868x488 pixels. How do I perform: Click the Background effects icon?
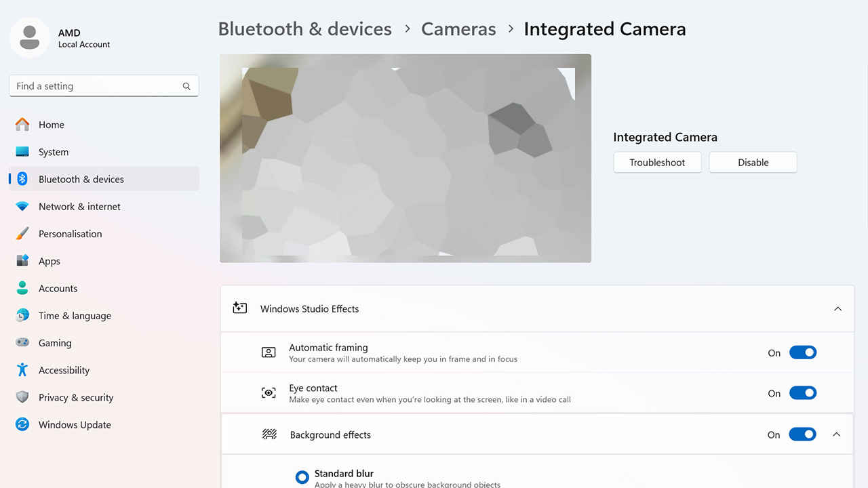coord(269,434)
